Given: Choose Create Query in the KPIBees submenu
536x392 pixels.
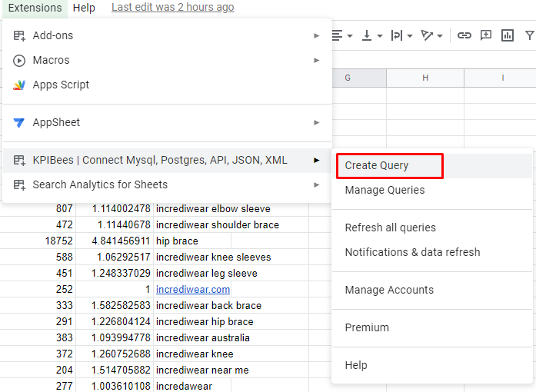Looking at the screenshot, I should [x=432, y=166].
